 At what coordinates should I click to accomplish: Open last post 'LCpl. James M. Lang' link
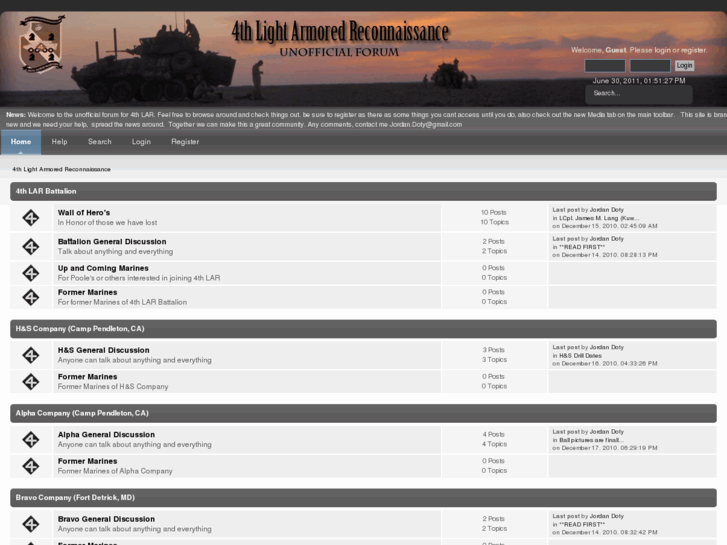tap(599, 218)
